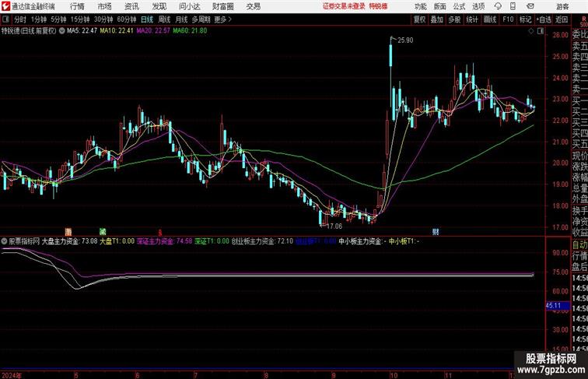The image size is (588, 379).
Task: Click the green 减 marker below chart
Action: (x=103, y=232)
